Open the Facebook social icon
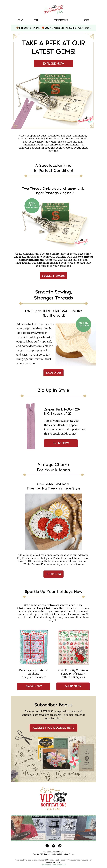 tap(47, 846)
